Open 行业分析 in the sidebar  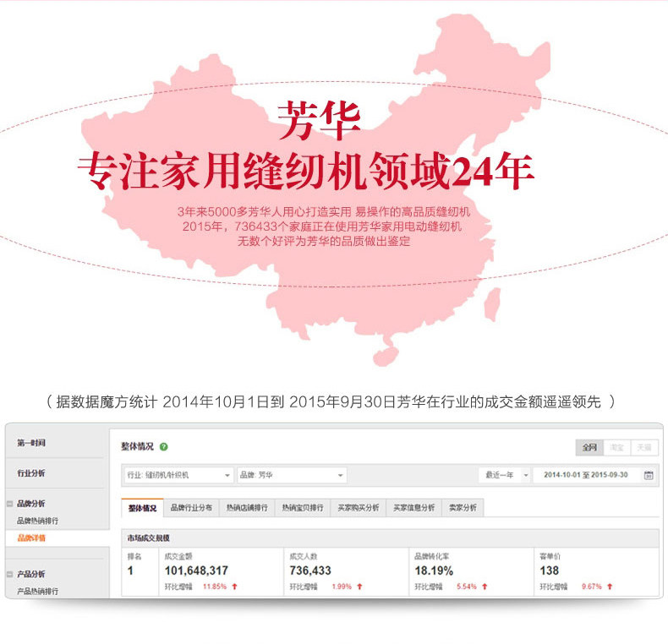pyautogui.click(x=31, y=473)
